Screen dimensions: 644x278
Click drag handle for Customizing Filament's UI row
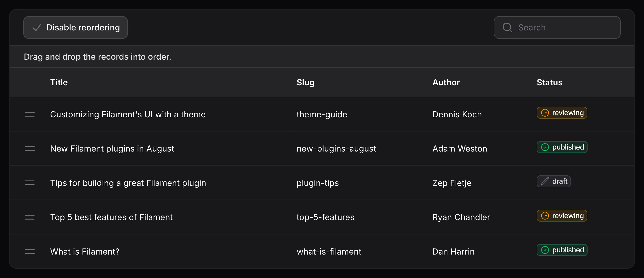pos(30,114)
